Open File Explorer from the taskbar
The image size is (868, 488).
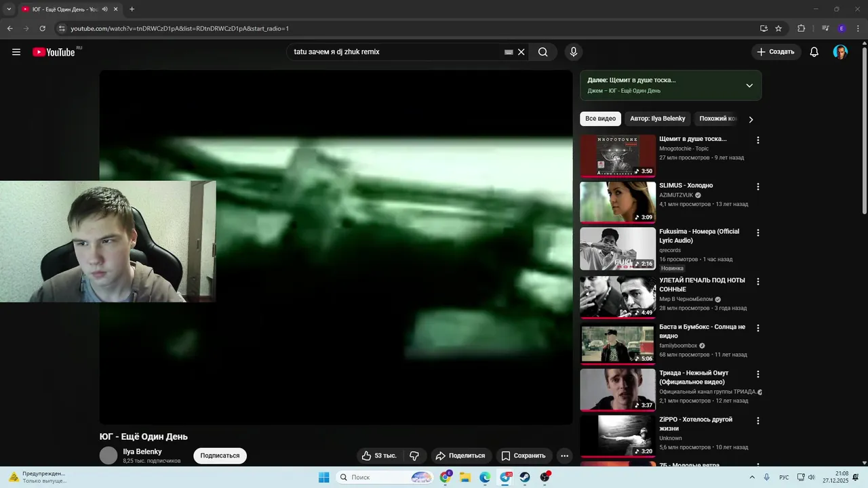[x=465, y=477]
